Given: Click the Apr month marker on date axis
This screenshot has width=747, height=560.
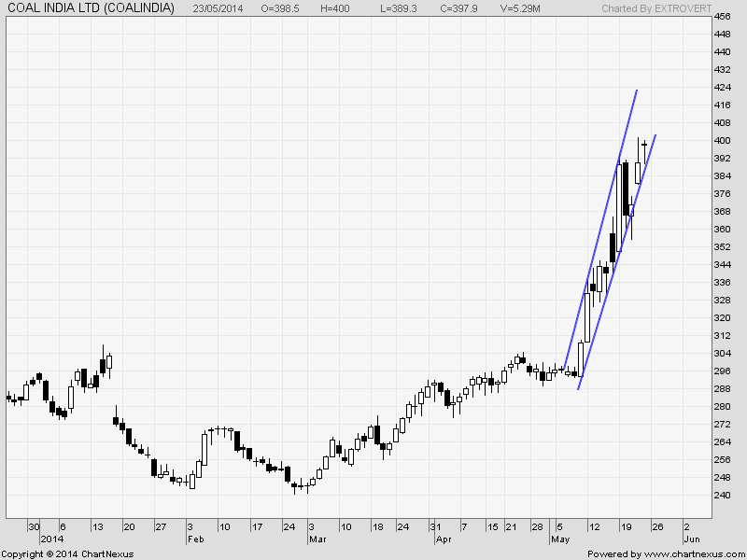Looking at the screenshot, I should click(443, 539).
